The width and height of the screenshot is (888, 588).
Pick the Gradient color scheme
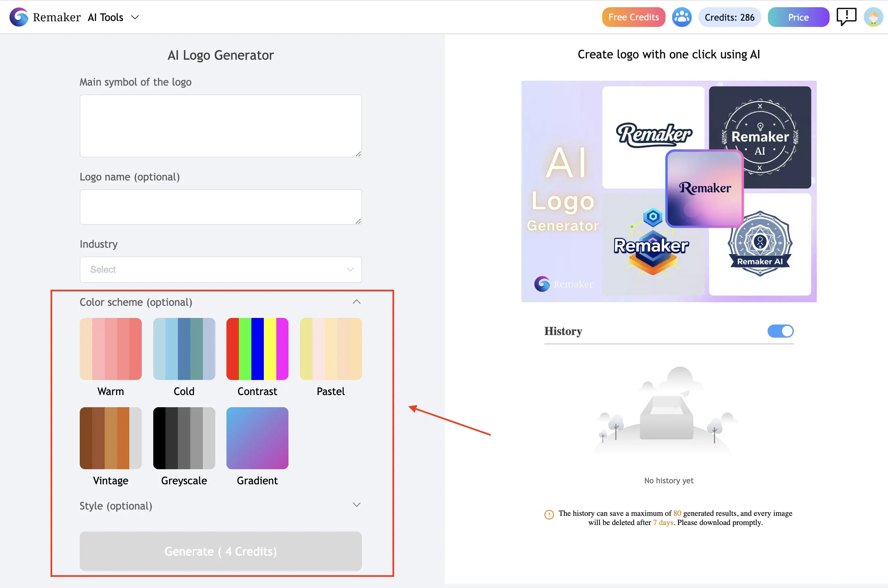pyautogui.click(x=257, y=438)
